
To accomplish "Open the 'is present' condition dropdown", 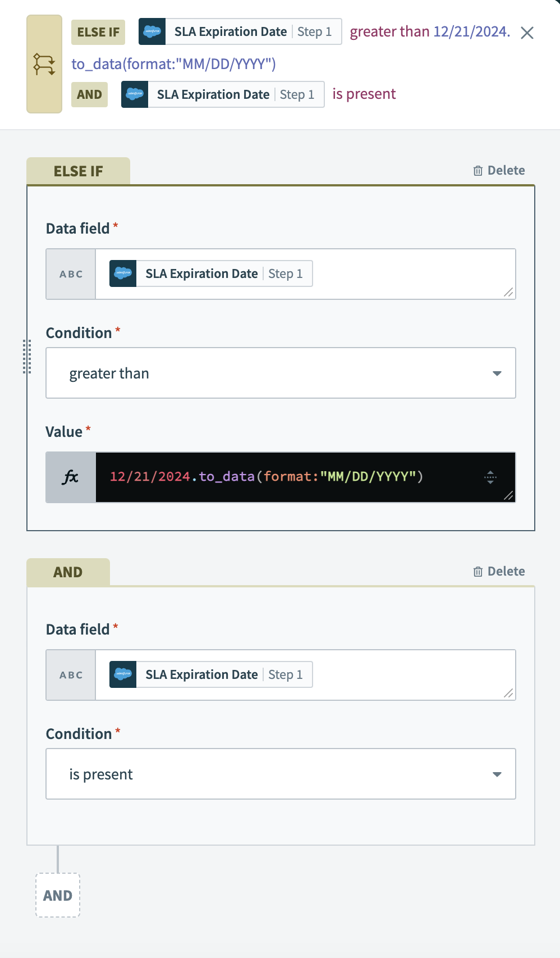I will point(281,774).
